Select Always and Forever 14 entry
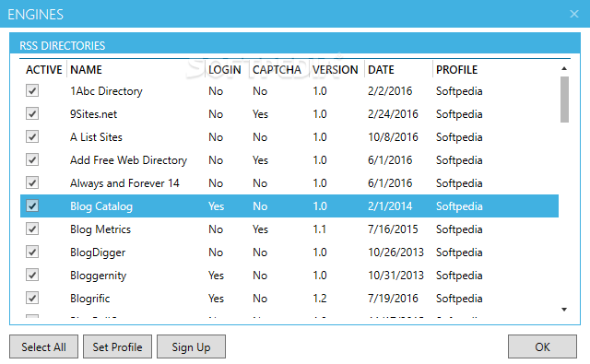 coord(124,183)
